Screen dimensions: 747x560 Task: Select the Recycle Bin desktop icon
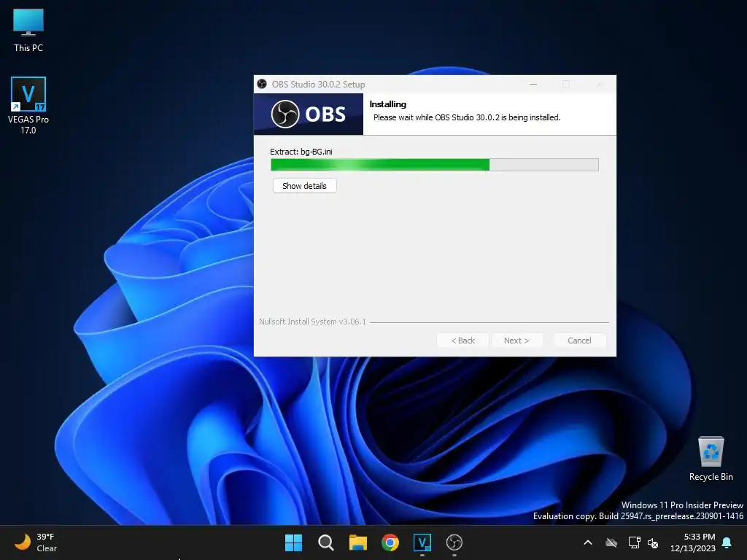711,459
